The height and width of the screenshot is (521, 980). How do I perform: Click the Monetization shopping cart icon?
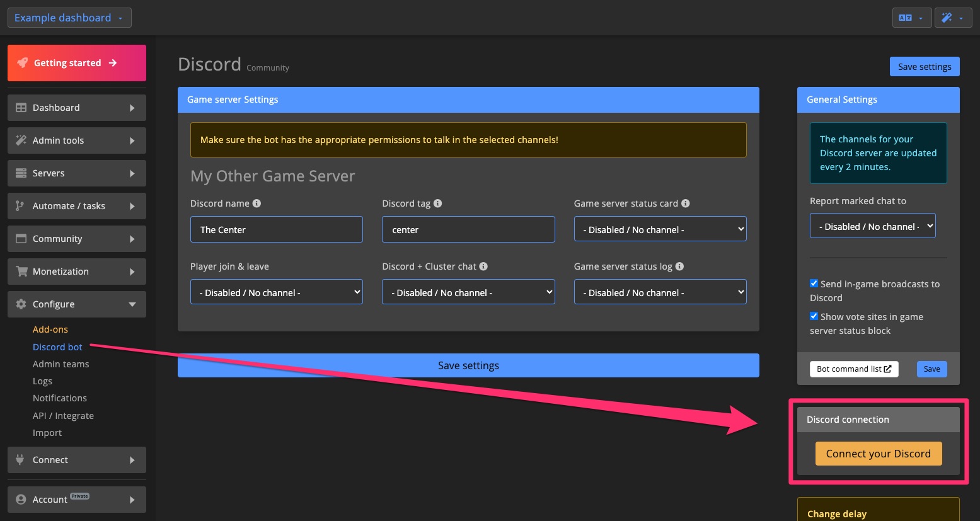(22, 271)
